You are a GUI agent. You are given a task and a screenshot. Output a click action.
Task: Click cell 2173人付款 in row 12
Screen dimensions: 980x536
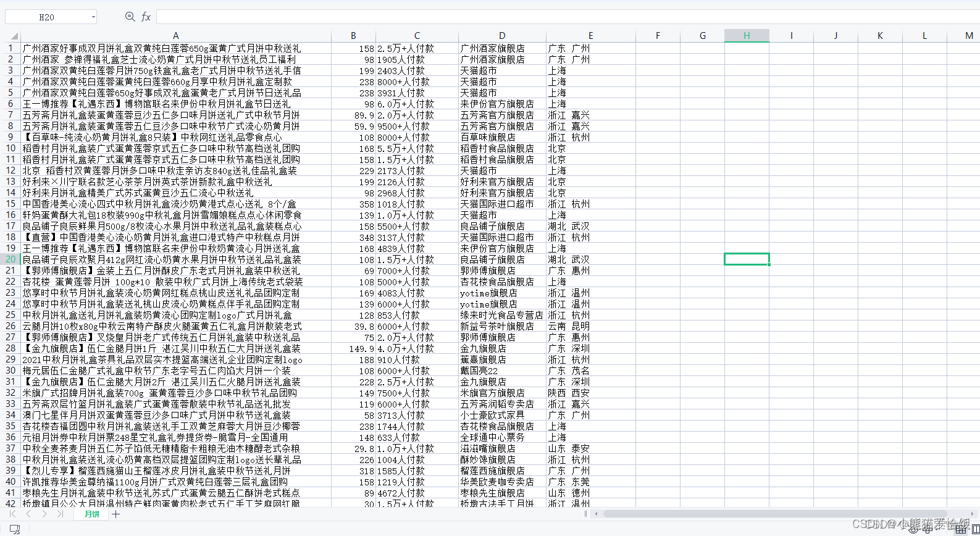click(417, 170)
